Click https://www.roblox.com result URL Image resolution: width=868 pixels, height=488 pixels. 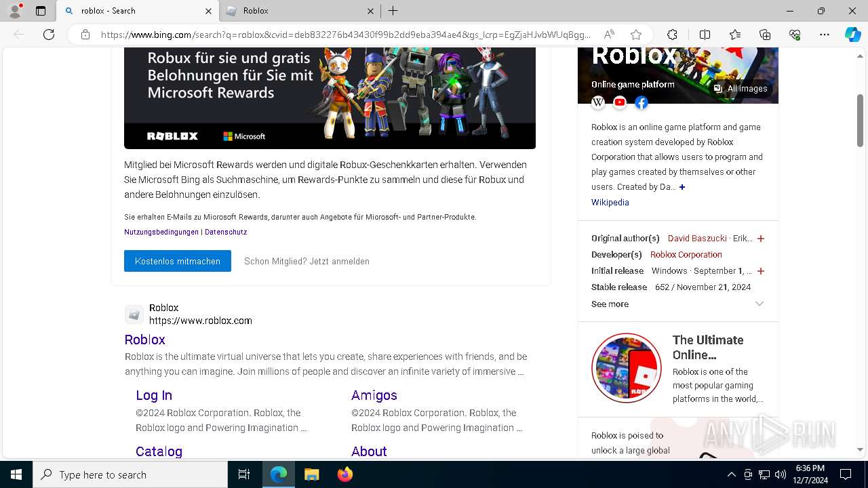click(x=201, y=321)
